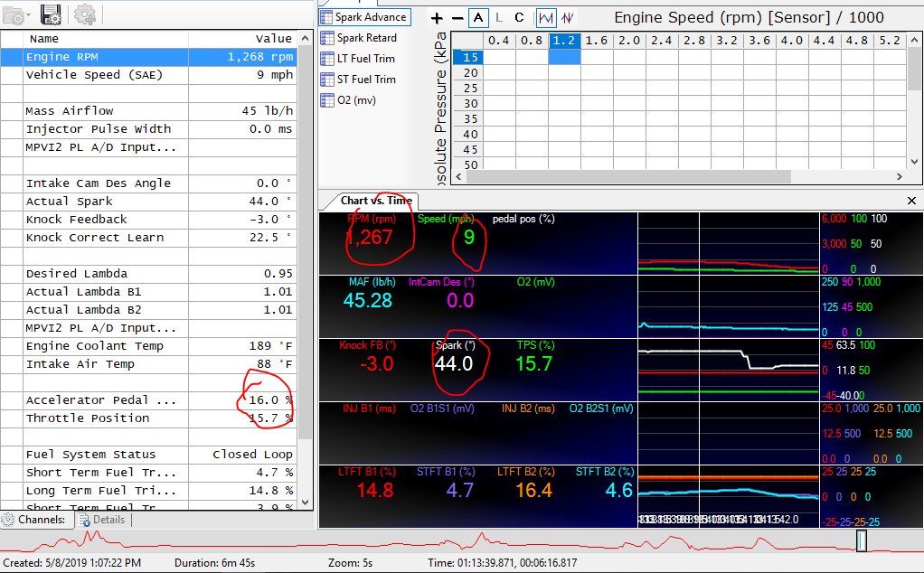Click the 15 kPa row header
Viewport: 924px width, 573px height.
(469, 57)
